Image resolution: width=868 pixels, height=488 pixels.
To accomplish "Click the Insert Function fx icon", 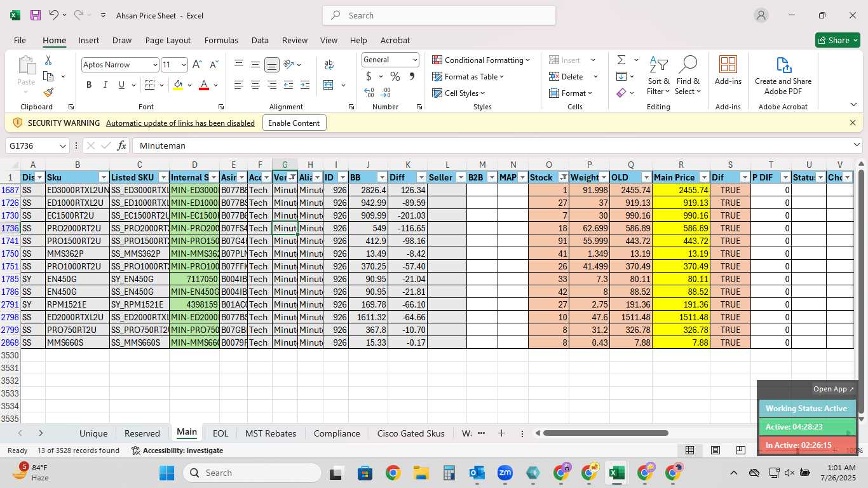I will [x=121, y=146].
